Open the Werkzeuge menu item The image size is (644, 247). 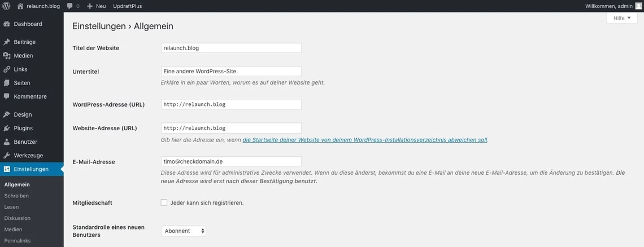pos(28,155)
